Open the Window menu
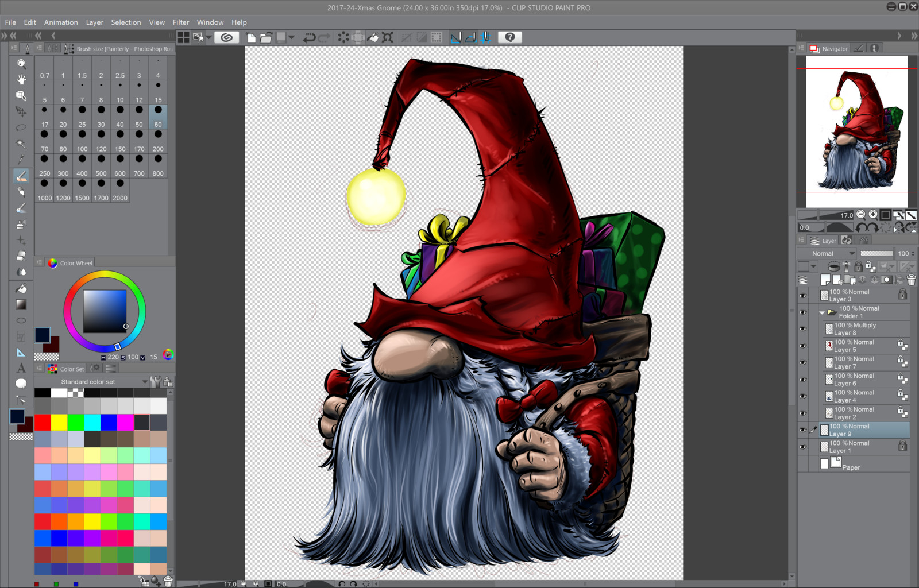919x588 pixels. 210,22
